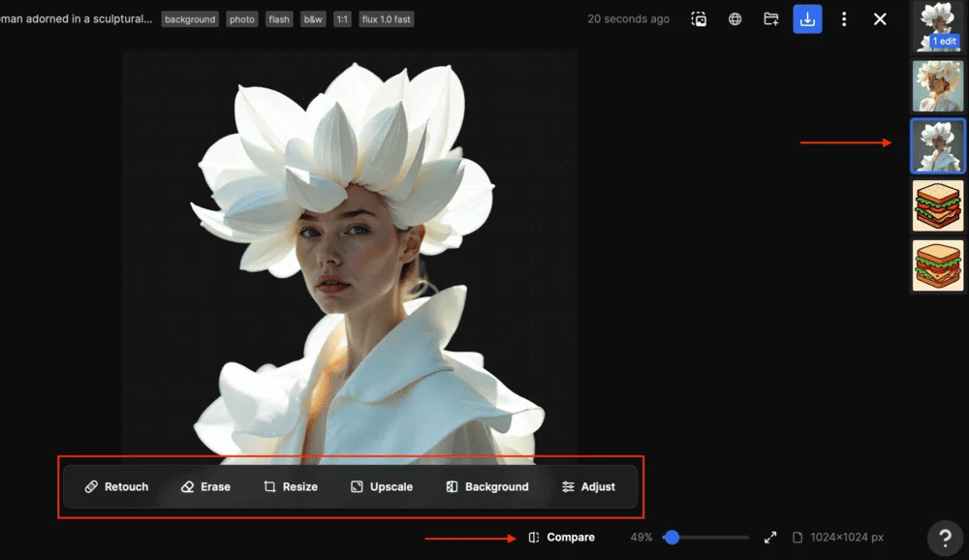The width and height of the screenshot is (969, 560).
Task: Click the image reference icon in top bar
Action: 699,19
